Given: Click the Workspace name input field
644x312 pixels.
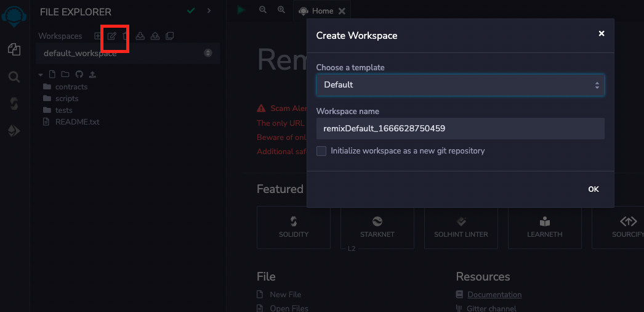Looking at the screenshot, I should click(460, 129).
